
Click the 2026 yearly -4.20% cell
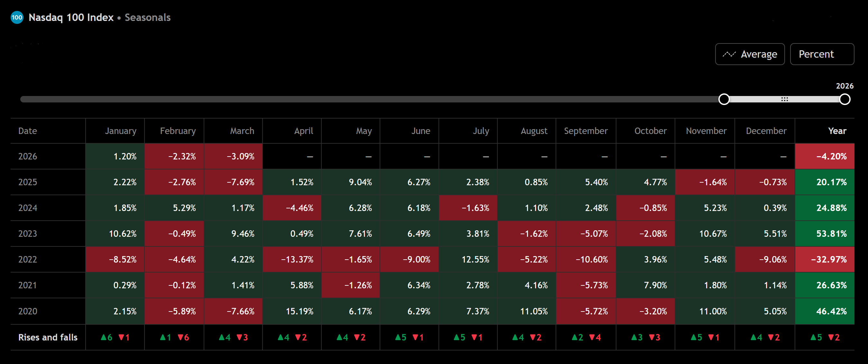(825, 156)
